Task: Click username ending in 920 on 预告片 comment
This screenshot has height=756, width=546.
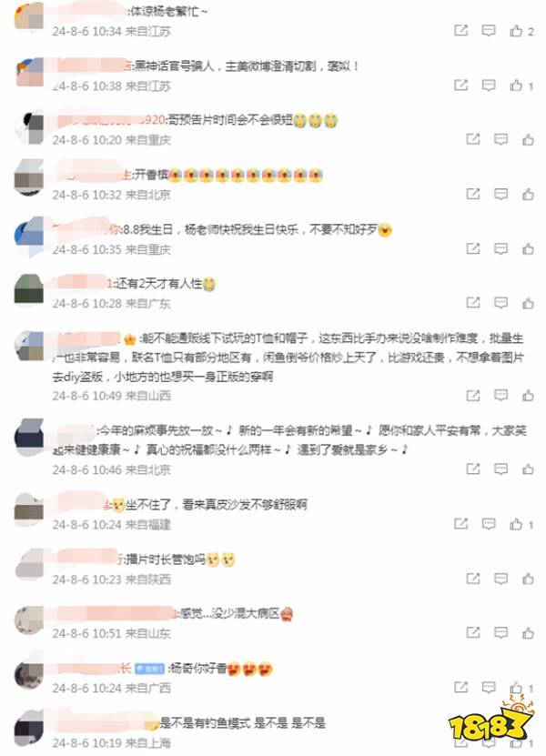Action: click(111, 119)
